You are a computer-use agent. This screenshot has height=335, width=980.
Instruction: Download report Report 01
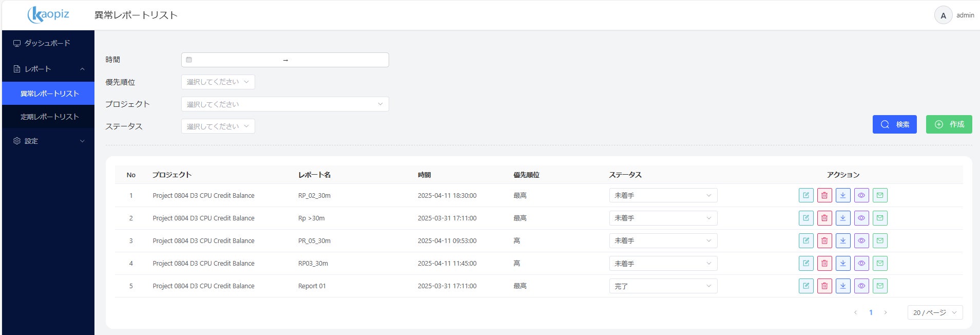tap(843, 286)
